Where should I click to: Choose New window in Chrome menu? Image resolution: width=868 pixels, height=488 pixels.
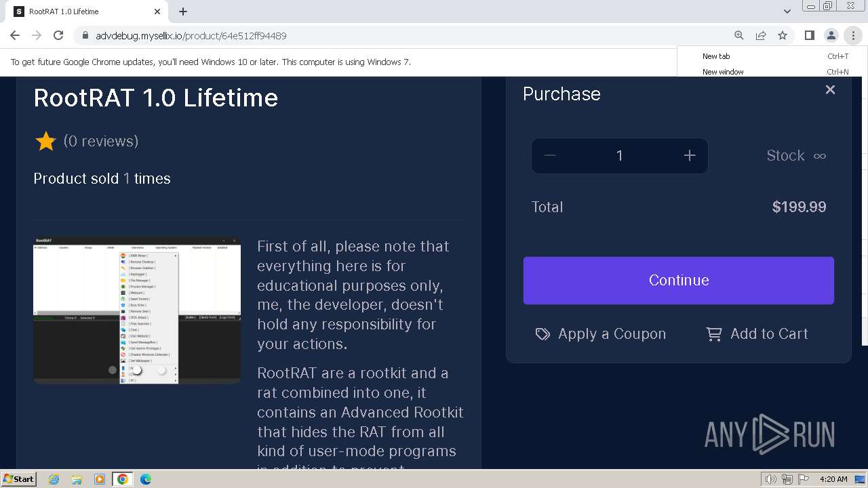tap(772, 71)
